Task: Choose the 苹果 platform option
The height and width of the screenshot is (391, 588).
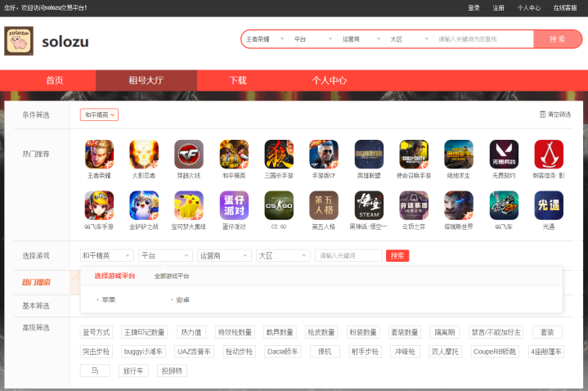Action: tap(109, 300)
